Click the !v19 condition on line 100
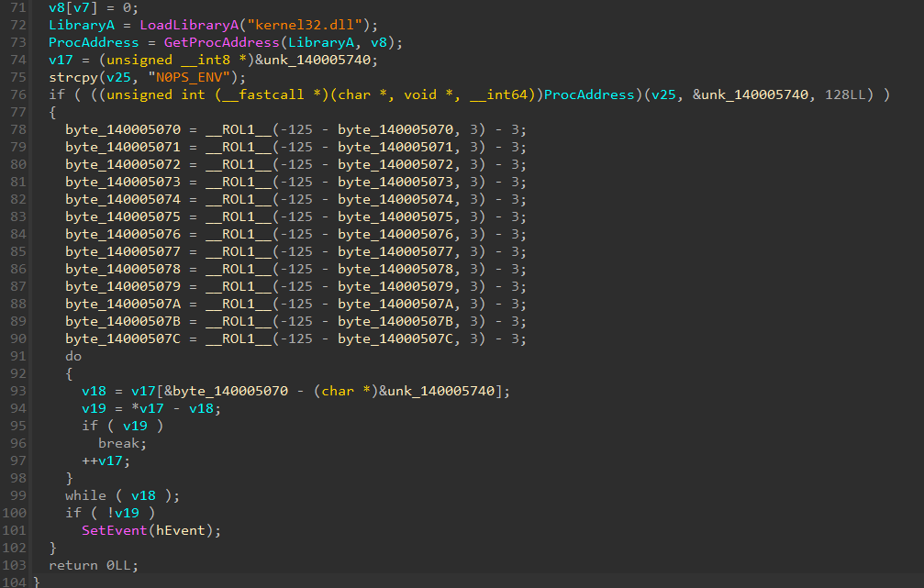Screen dimensions: 924x588 pos(123,513)
